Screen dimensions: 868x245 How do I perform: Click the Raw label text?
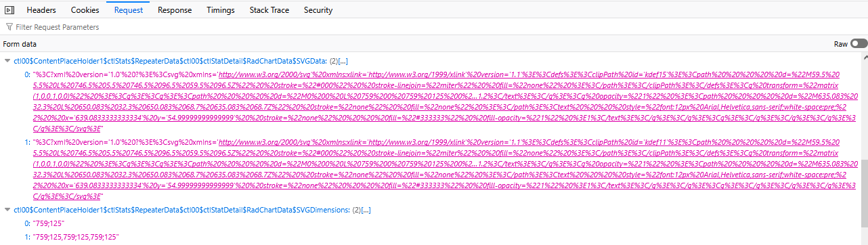840,44
